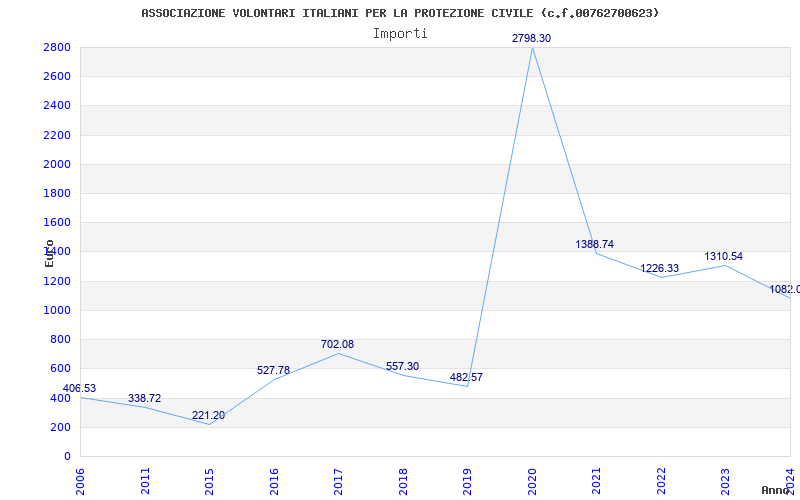Screen dimensions: 800x500
Task: Click the 1226.33 data label
Action: 660,268
